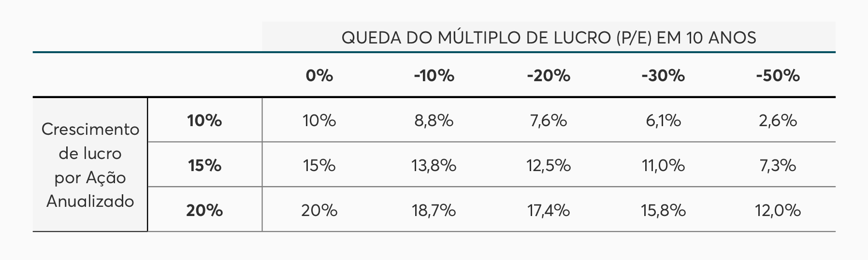Click the -20% column header
The image size is (868, 260).
point(549,76)
